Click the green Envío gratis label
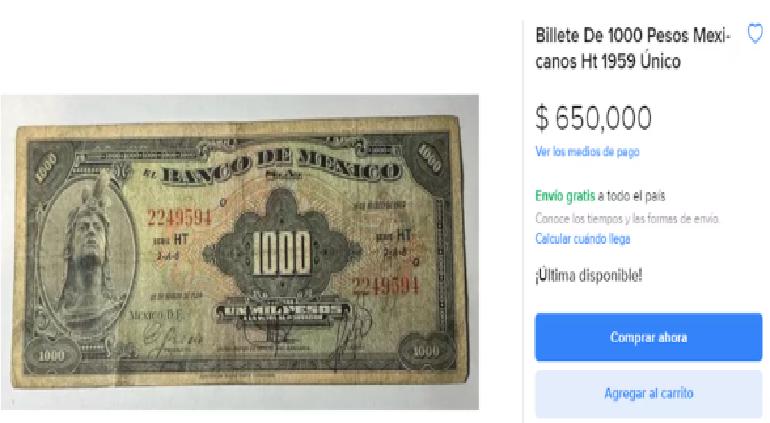The height and width of the screenshot is (423, 770). (x=565, y=196)
